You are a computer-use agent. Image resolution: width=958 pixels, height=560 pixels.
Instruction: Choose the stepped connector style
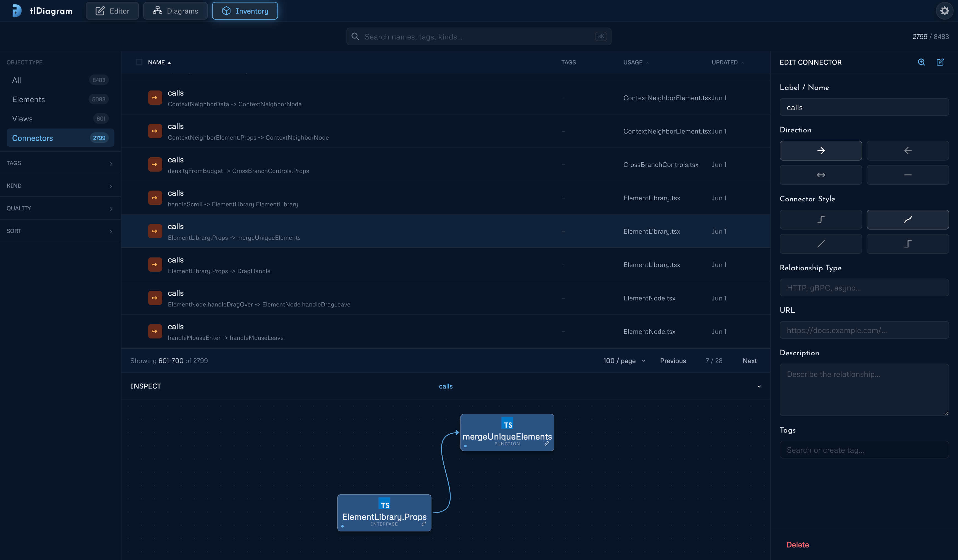tap(907, 244)
